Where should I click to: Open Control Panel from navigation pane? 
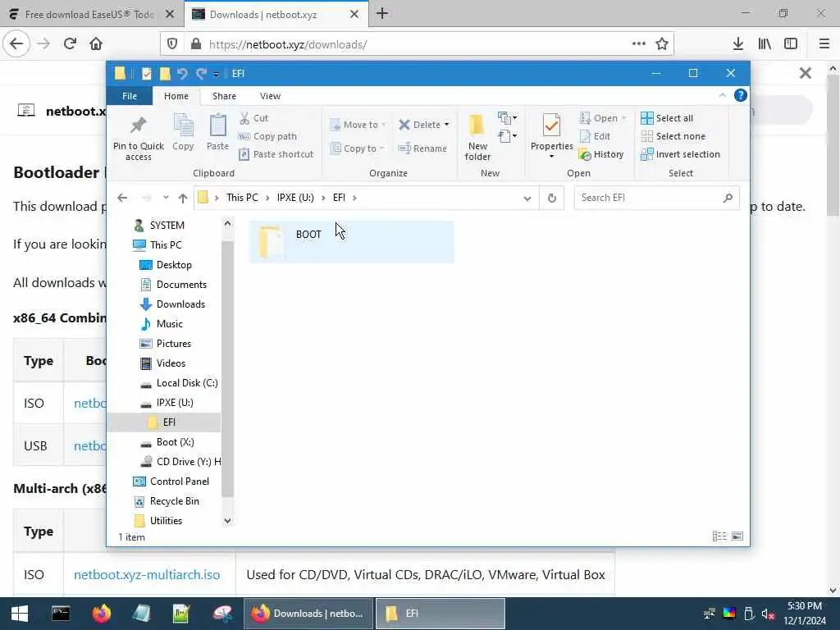(x=179, y=481)
